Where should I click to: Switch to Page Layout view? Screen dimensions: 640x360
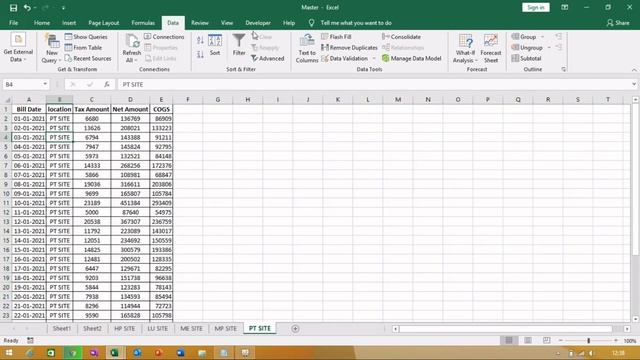pos(528,340)
